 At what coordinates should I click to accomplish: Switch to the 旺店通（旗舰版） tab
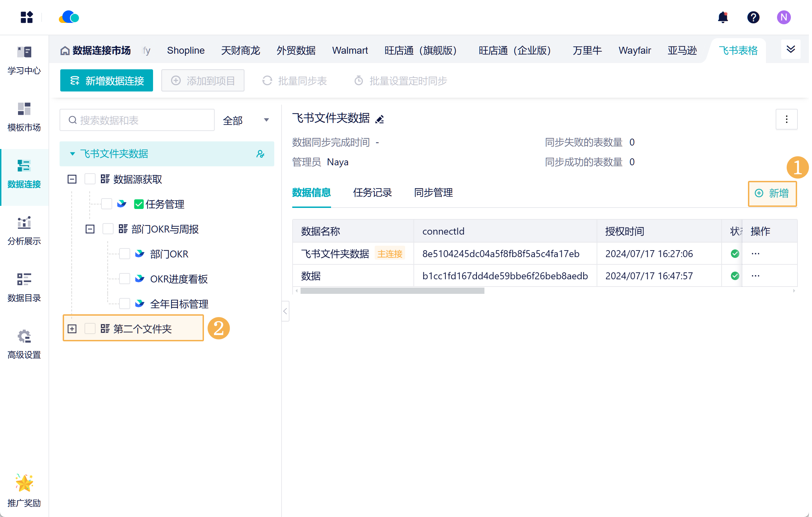click(423, 51)
